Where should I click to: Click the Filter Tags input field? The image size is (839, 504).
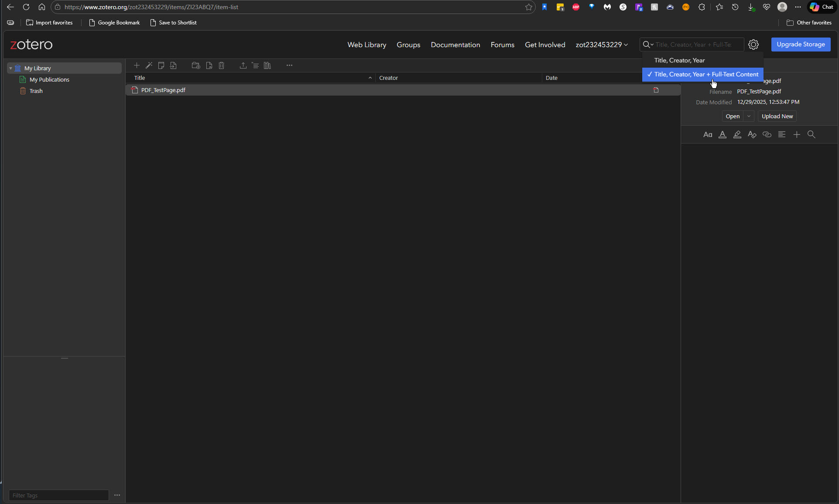pos(58,495)
